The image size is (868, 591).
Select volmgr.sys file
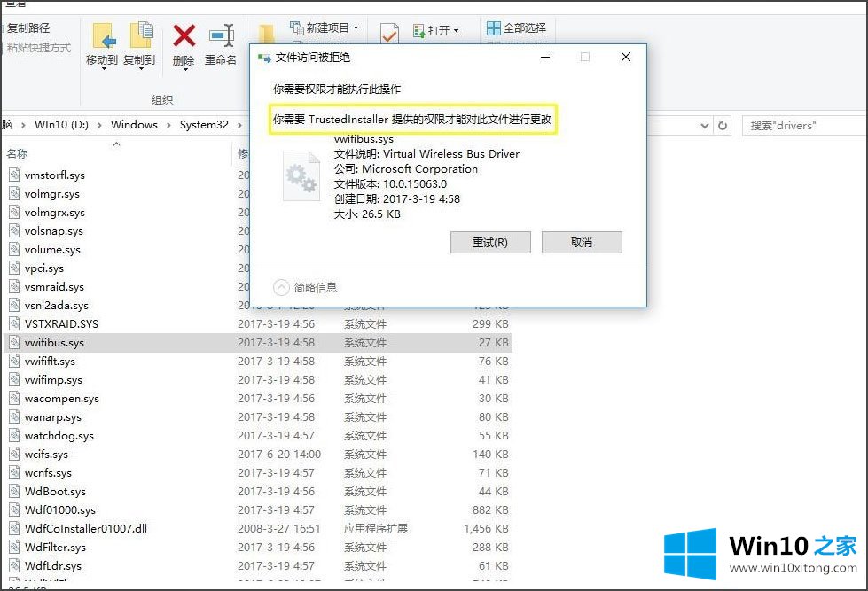[x=52, y=194]
